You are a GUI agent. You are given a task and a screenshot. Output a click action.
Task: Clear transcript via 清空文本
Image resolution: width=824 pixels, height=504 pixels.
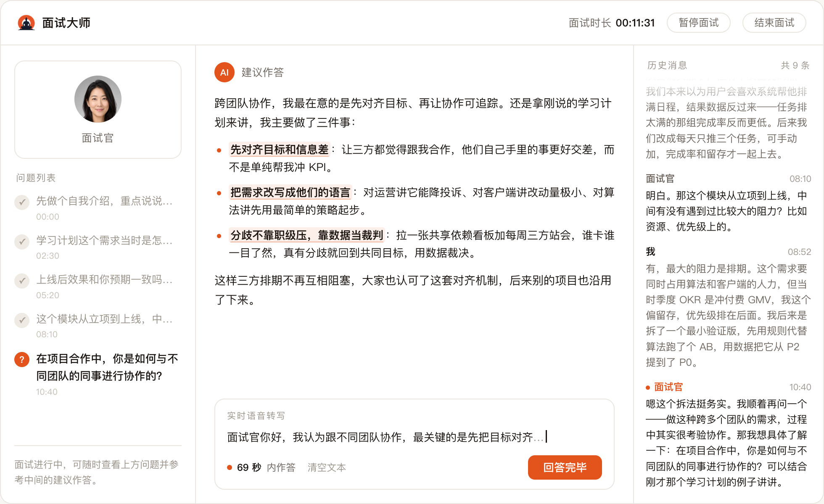[327, 467]
